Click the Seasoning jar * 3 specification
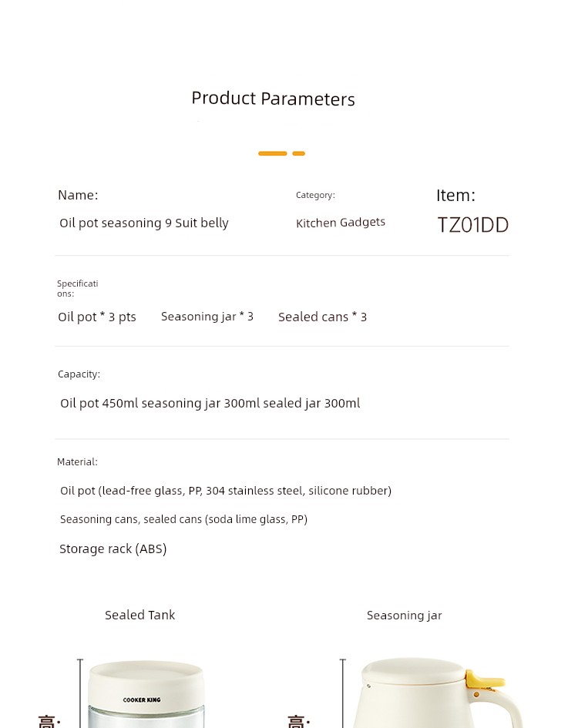Viewport: 578px width, 728px height. click(x=207, y=317)
